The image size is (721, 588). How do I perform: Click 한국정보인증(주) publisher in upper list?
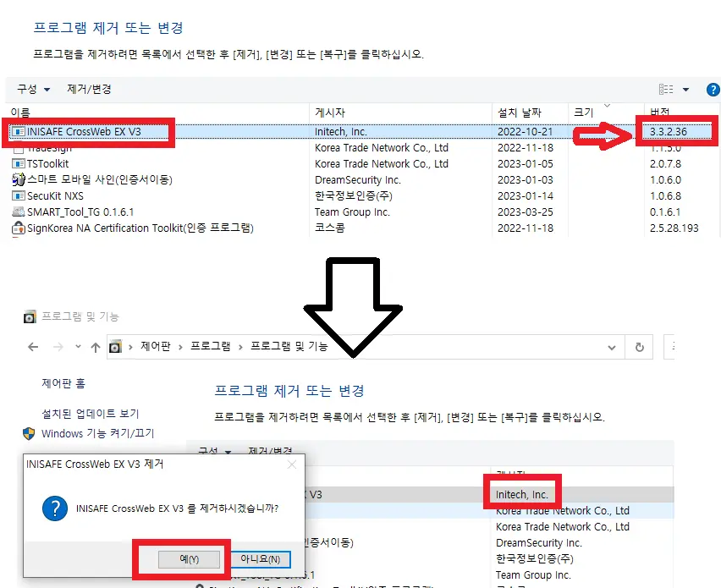coord(353,195)
